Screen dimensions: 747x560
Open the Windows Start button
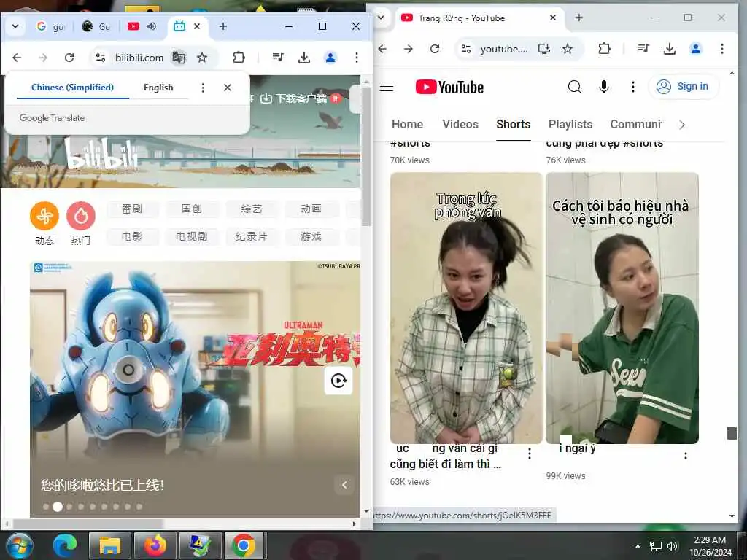[19, 545]
